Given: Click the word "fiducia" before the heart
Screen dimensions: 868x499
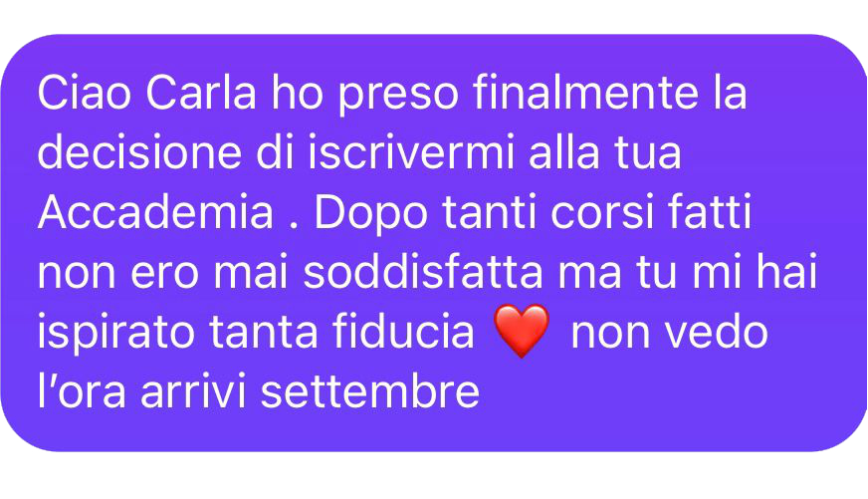Looking at the screenshot, I should [403, 333].
